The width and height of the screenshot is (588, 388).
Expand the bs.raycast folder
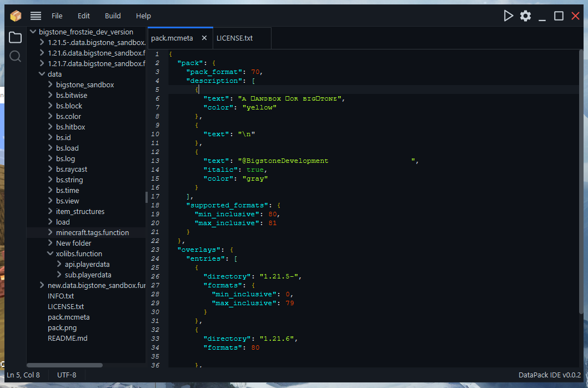tap(51, 169)
